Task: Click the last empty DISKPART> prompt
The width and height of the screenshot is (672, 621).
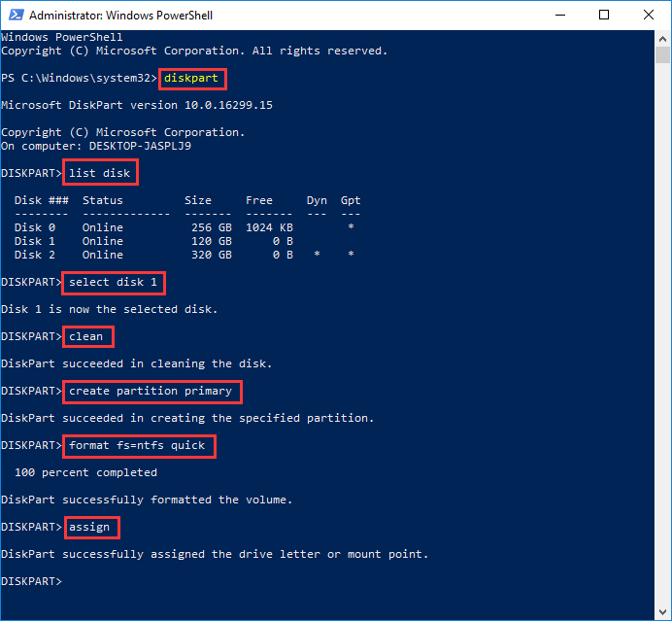Action: coord(33,581)
